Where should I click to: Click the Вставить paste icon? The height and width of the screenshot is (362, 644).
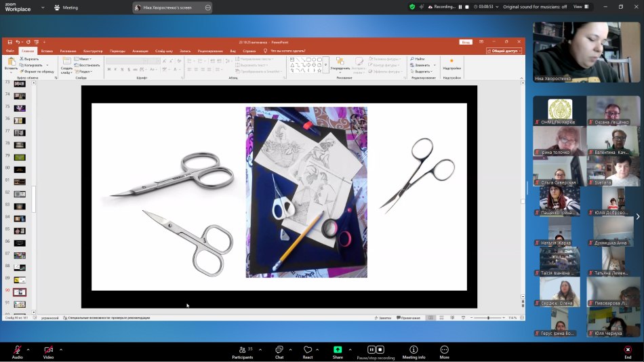click(11, 64)
